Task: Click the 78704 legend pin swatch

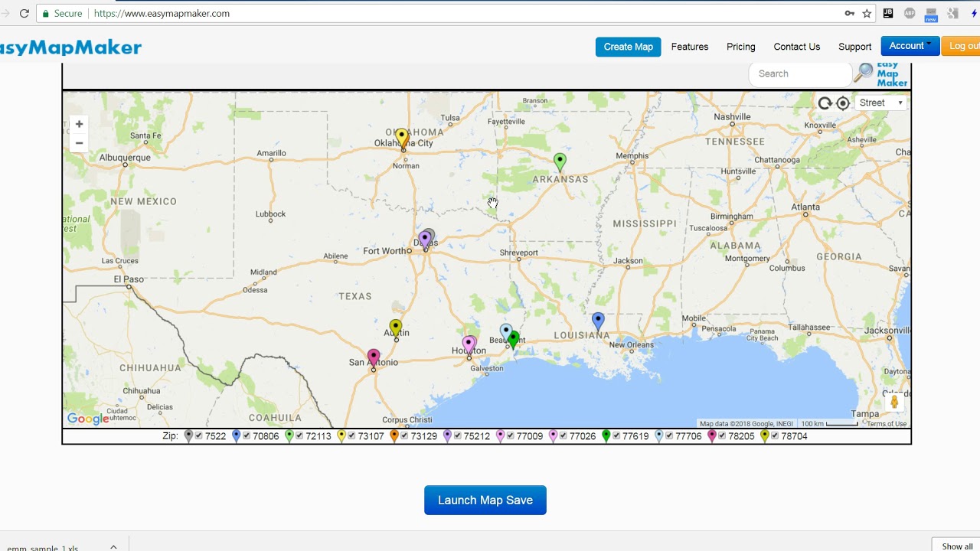Action: [x=764, y=436]
